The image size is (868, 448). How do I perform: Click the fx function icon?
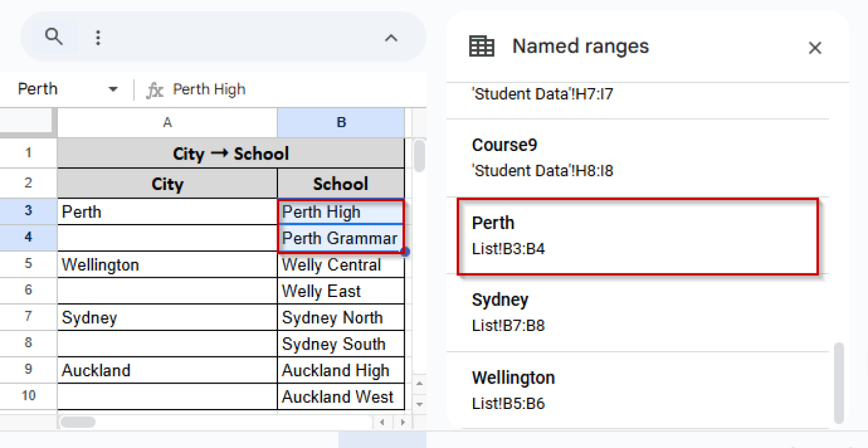coord(154,89)
